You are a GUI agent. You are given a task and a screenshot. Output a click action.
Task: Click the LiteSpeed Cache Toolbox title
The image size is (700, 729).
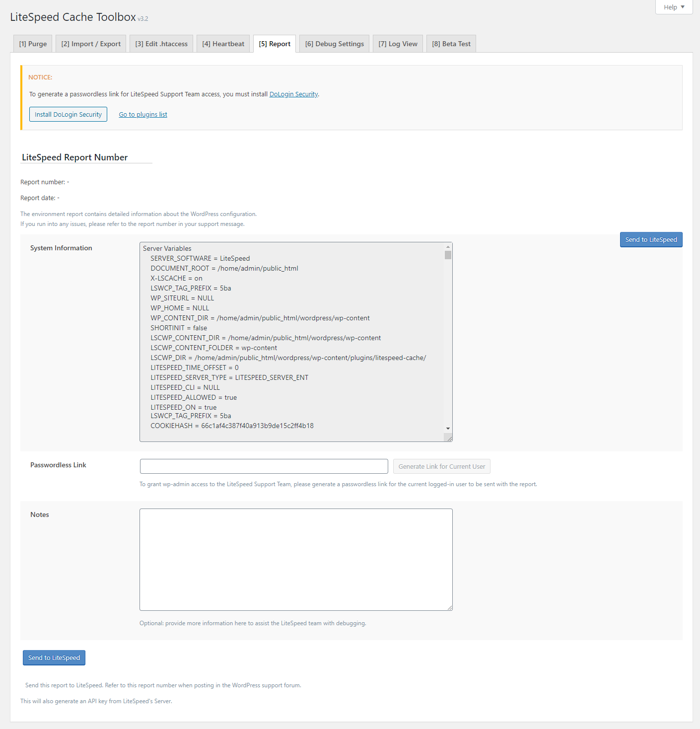73,17
